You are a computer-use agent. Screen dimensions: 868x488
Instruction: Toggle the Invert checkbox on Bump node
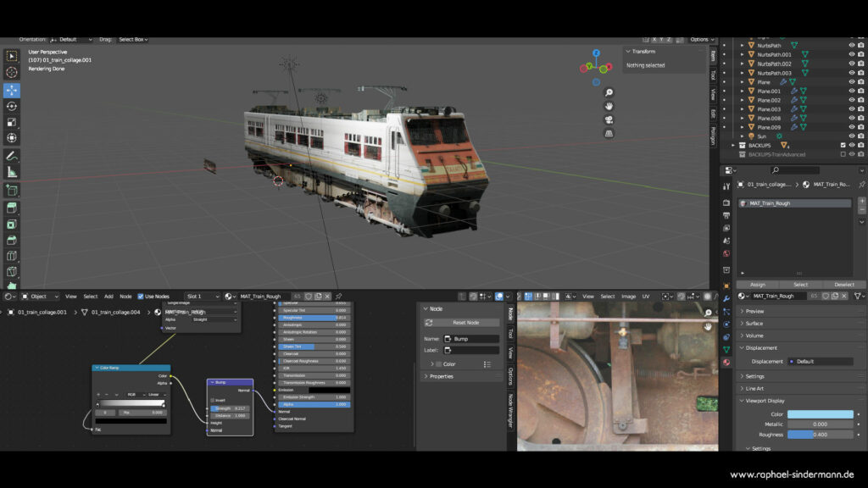pyautogui.click(x=213, y=400)
